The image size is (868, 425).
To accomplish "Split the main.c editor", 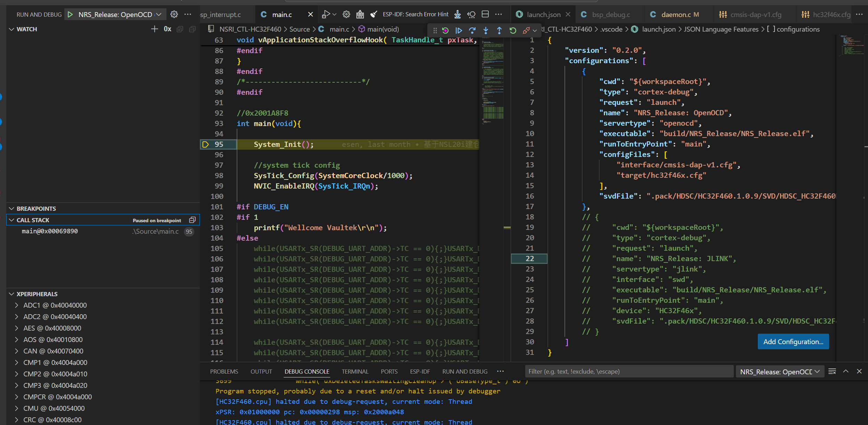I will click(x=485, y=14).
